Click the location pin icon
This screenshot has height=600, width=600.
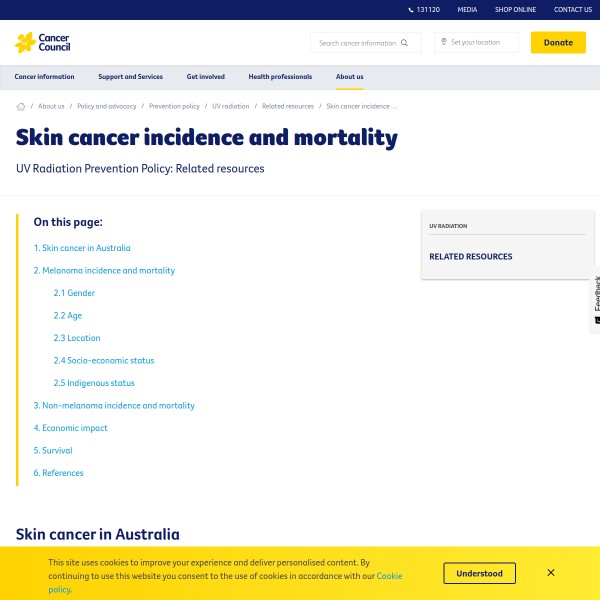click(443, 42)
